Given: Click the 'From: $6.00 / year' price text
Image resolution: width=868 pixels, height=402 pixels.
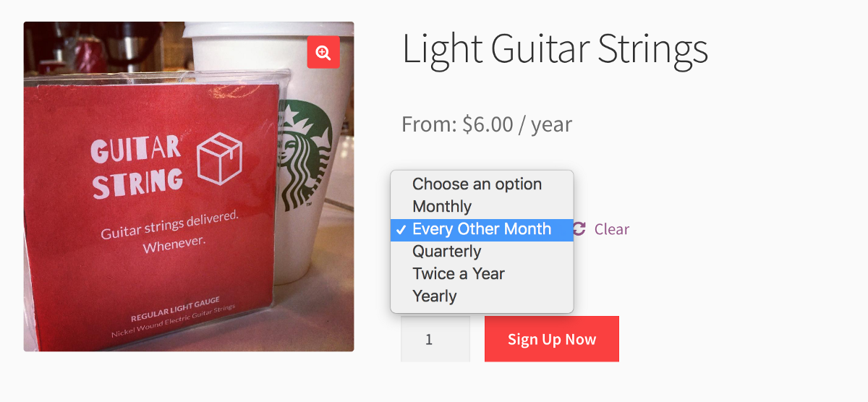Looking at the screenshot, I should click(x=487, y=124).
